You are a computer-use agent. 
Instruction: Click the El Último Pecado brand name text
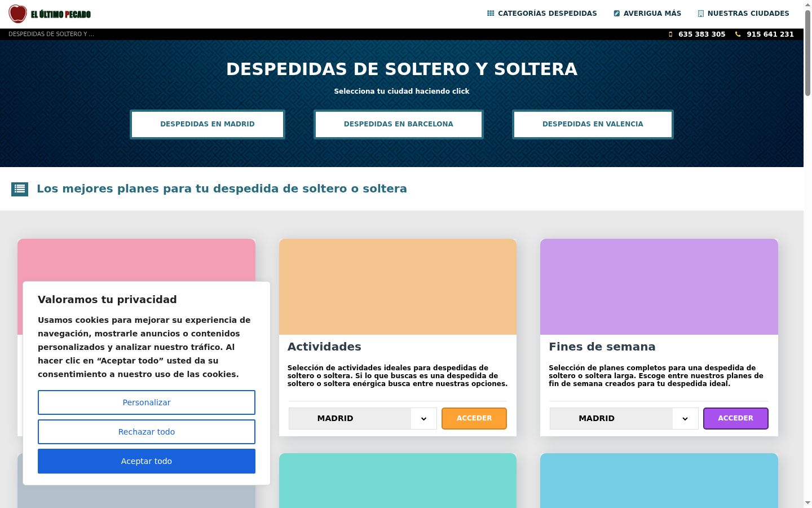pyautogui.click(x=61, y=14)
